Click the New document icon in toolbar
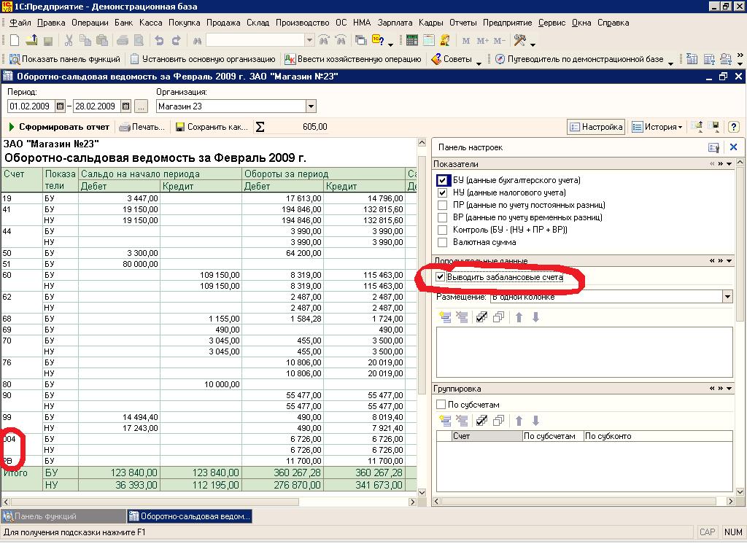 tap(15, 41)
